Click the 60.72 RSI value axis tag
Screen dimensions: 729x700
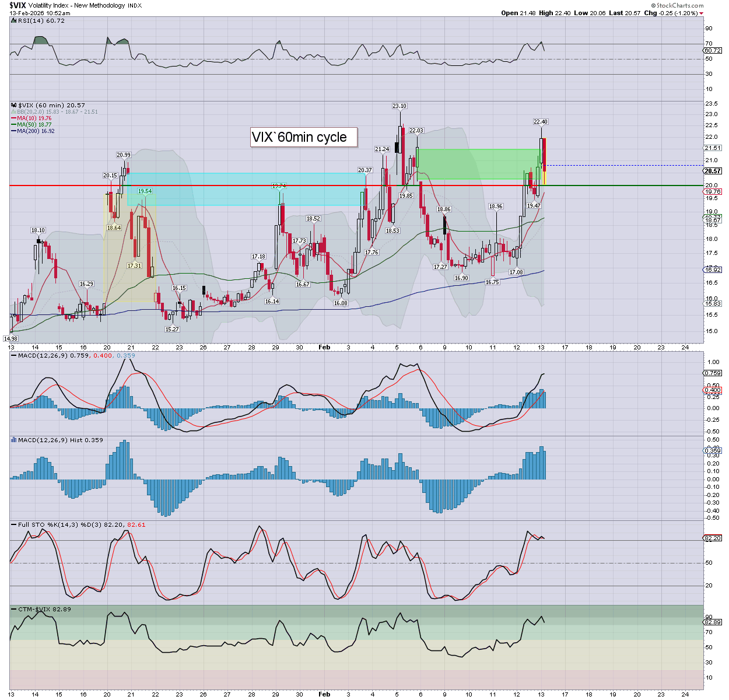click(713, 51)
